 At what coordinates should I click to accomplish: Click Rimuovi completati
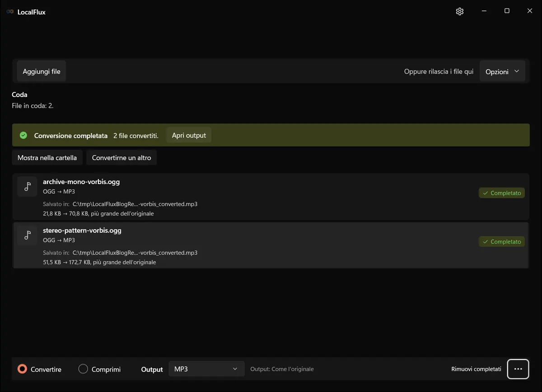click(x=476, y=369)
